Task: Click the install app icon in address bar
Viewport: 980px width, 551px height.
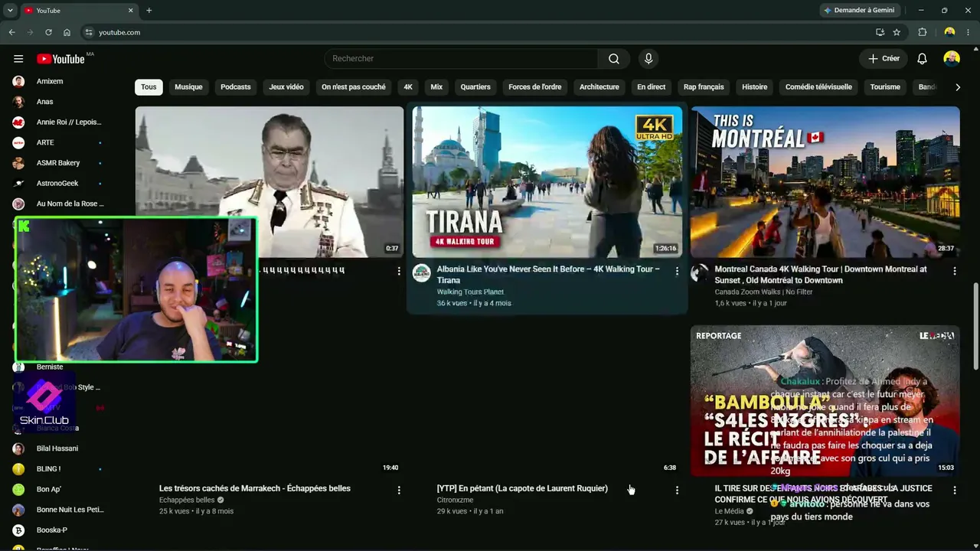Action: pos(880,32)
